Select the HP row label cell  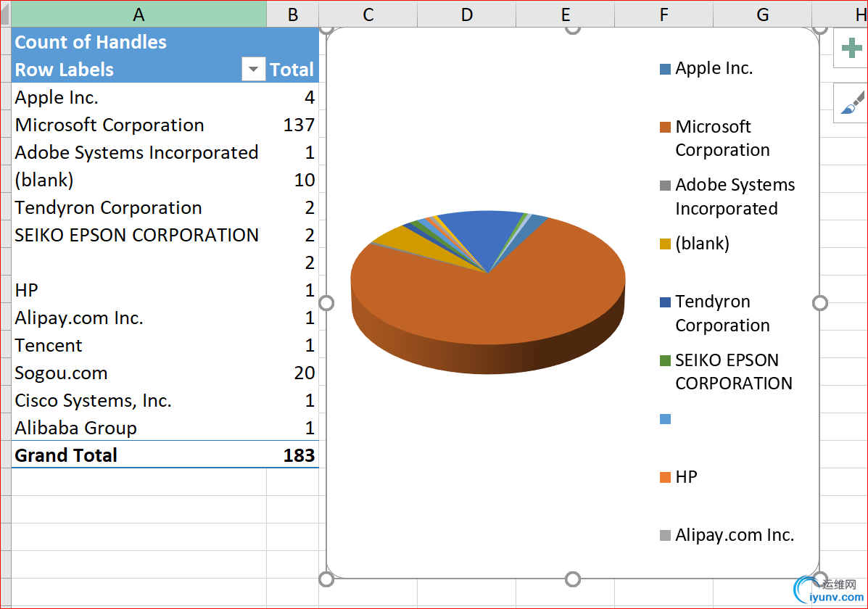coord(139,290)
